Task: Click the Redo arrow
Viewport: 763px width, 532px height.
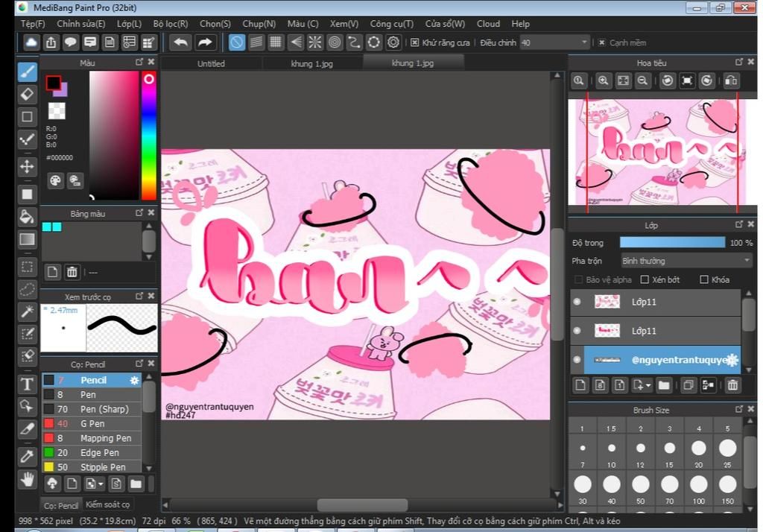Action: tap(205, 42)
